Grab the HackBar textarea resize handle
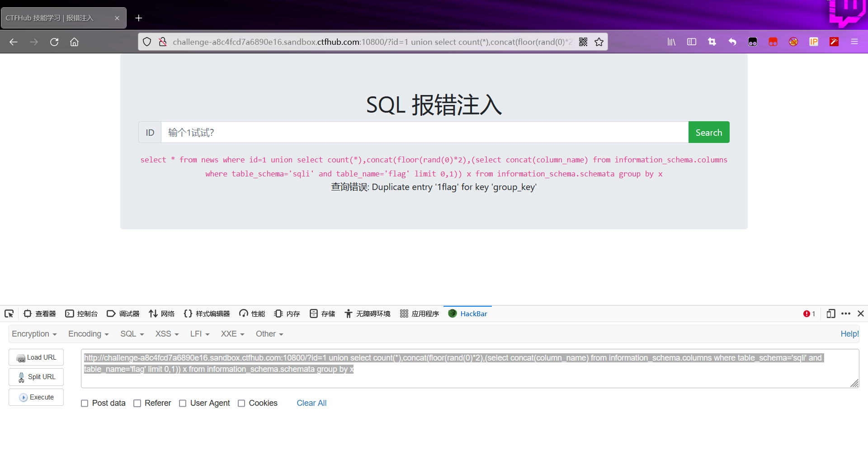 [854, 384]
